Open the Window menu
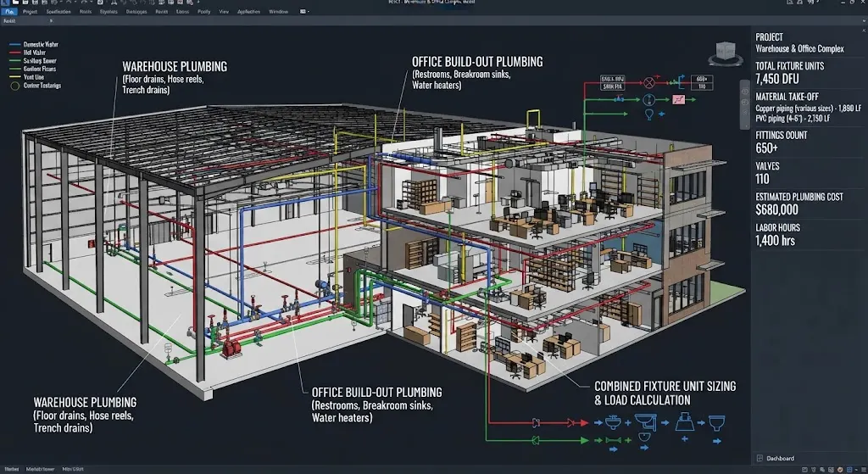 pyautogui.click(x=278, y=11)
